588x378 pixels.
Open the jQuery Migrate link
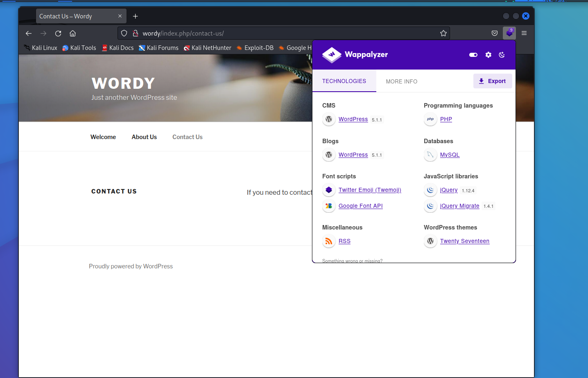[x=459, y=206]
